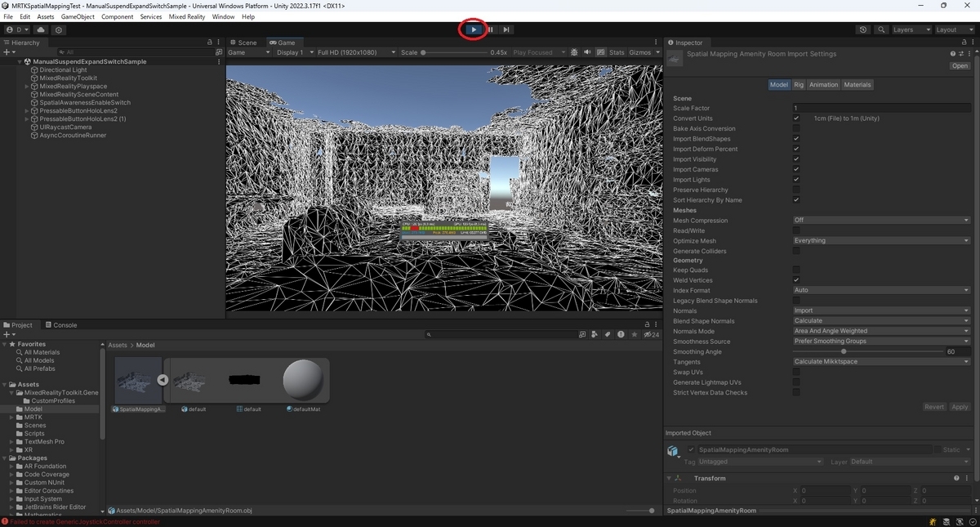Open the Mesh Compression dropdown
The image size is (980, 527).
click(881, 221)
